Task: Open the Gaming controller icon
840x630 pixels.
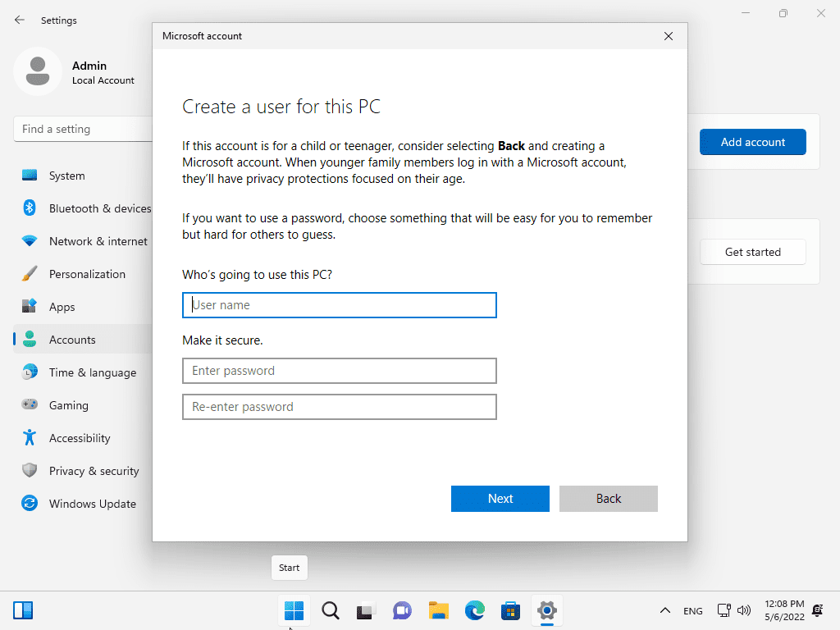Action: [30, 405]
